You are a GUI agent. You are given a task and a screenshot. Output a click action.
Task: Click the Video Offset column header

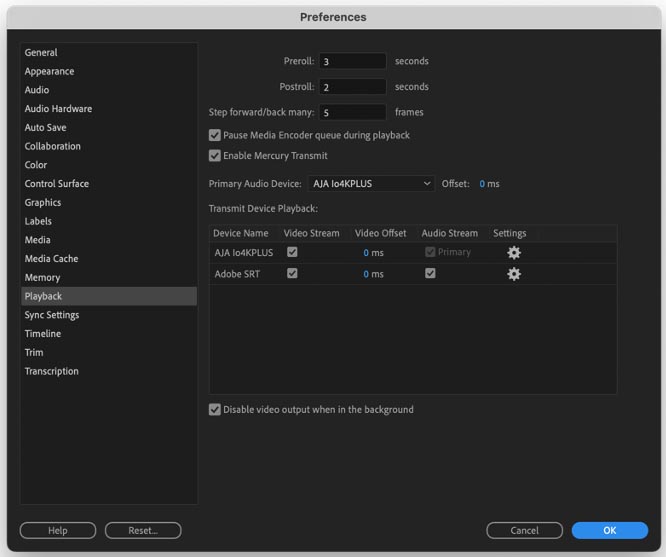[x=381, y=233]
